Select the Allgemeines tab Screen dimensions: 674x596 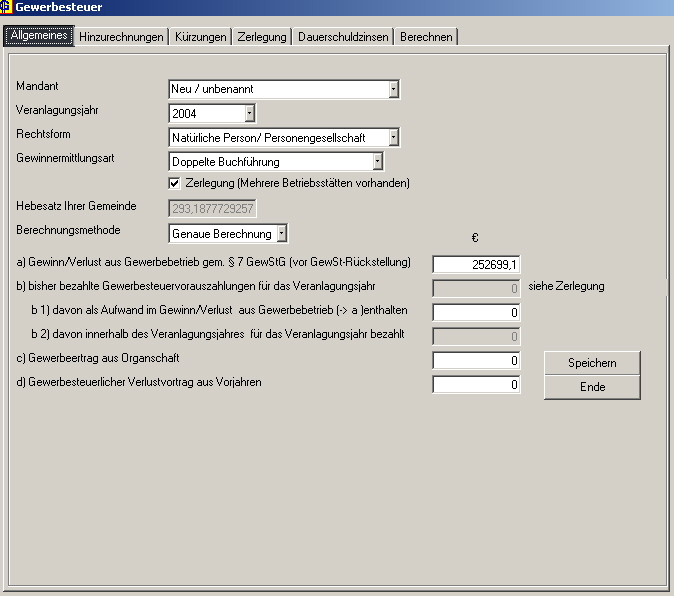coord(39,37)
